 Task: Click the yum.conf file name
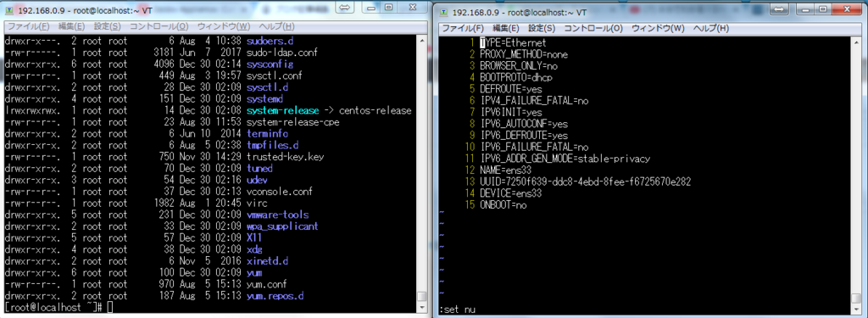267,284
